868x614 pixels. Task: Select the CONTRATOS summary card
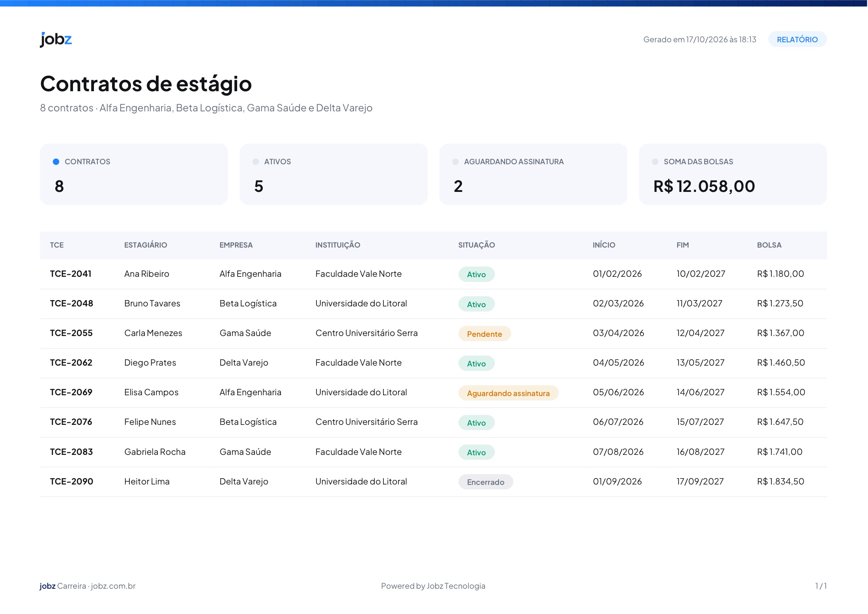tap(134, 174)
